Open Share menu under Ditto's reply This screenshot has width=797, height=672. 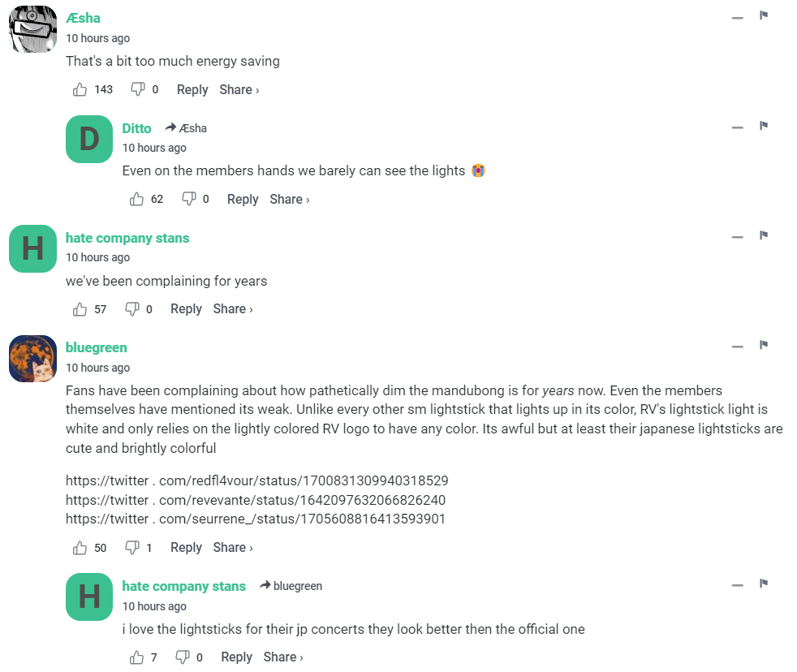tap(289, 199)
